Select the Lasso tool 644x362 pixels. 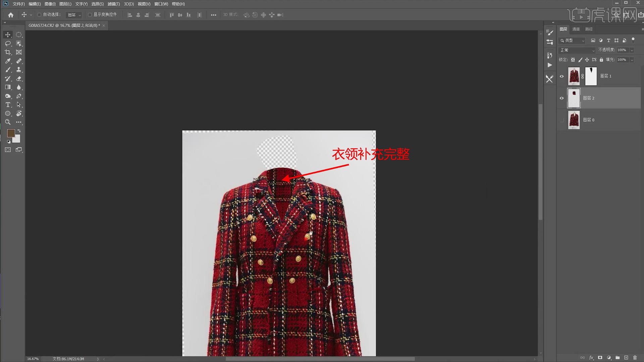pos(8,44)
